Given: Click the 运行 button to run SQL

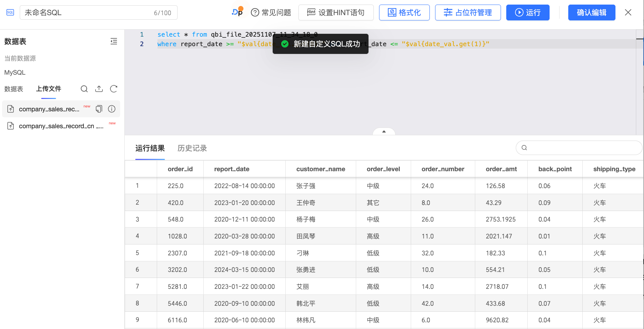Looking at the screenshot, I should [527, 13].
